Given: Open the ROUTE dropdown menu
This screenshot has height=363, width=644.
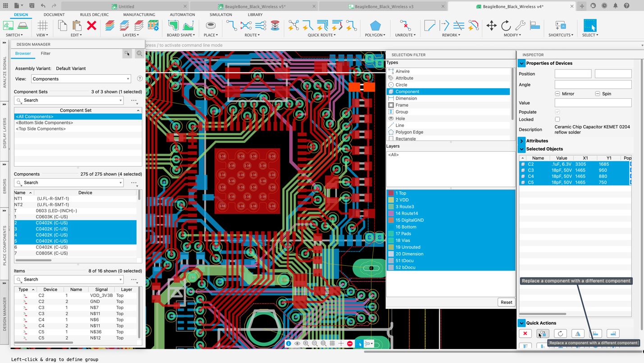Looking at the screenshot, I should [252, 35].
